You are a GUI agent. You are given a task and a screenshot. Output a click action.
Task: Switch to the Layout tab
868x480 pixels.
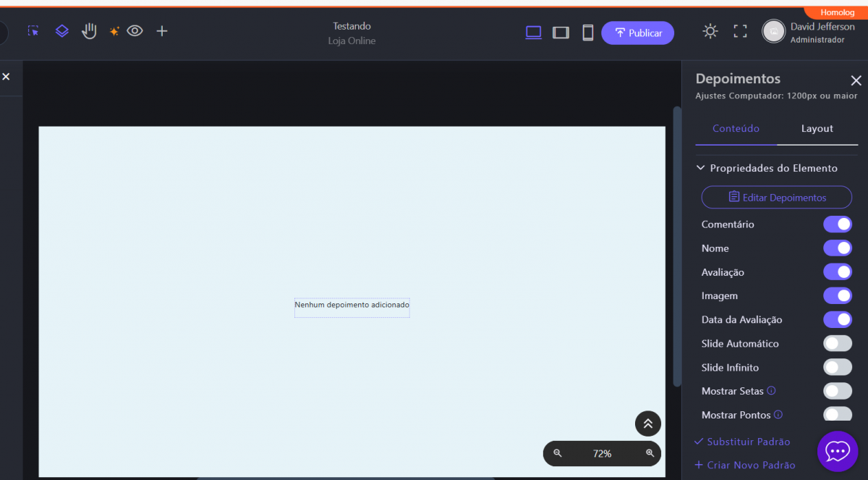(817, 129)
